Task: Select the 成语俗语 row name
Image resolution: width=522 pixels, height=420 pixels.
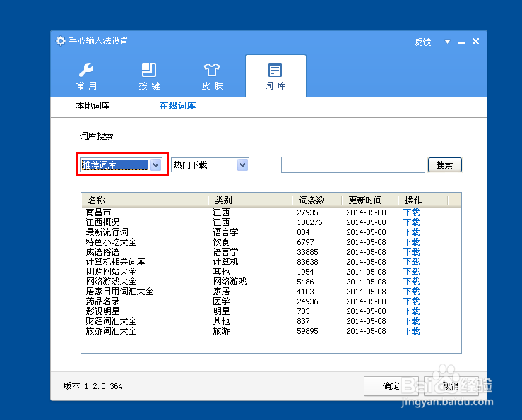Action: click(103, 252)
